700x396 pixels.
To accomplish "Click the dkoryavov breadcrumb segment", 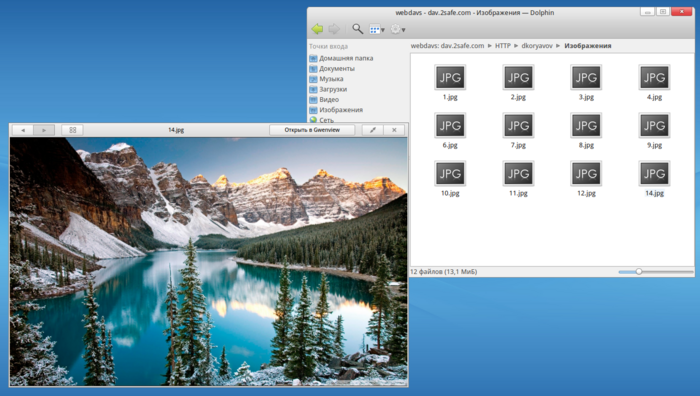I will [537, 46].
